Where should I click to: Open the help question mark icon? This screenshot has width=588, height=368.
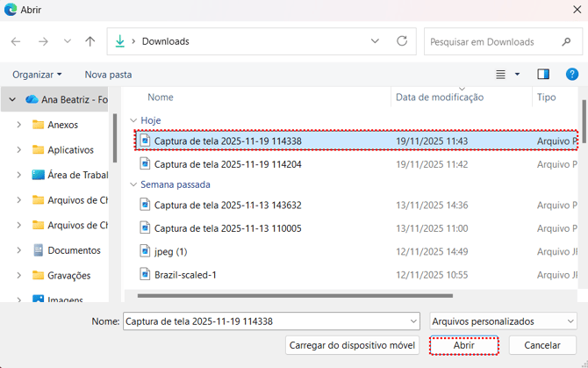click(x=571, y=75)
